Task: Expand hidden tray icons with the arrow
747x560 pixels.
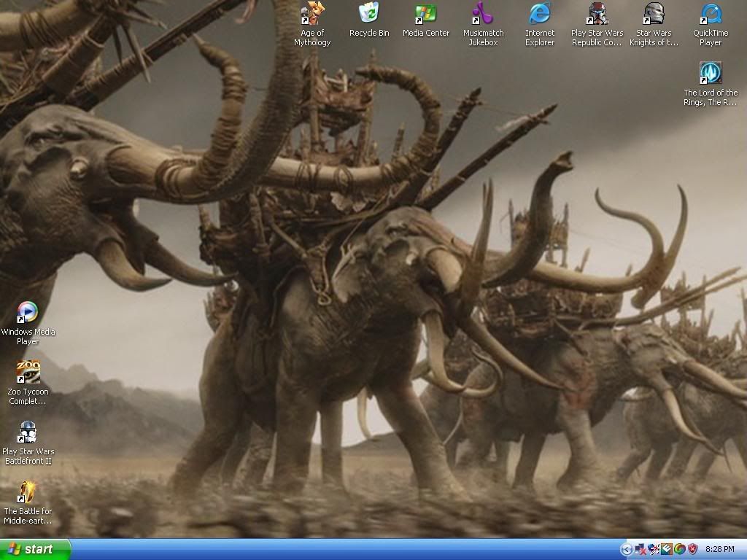Action: pos(627,550)
